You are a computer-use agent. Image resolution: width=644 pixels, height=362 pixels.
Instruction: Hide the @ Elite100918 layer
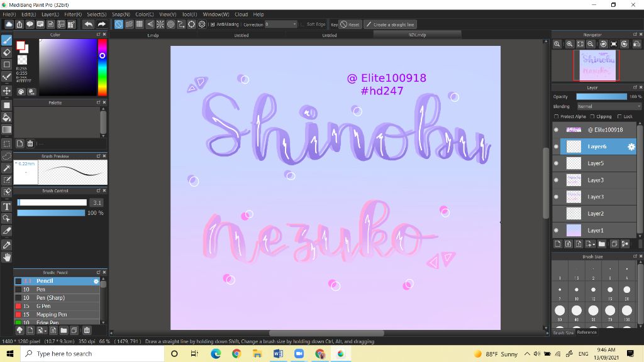tap(556, 129)
